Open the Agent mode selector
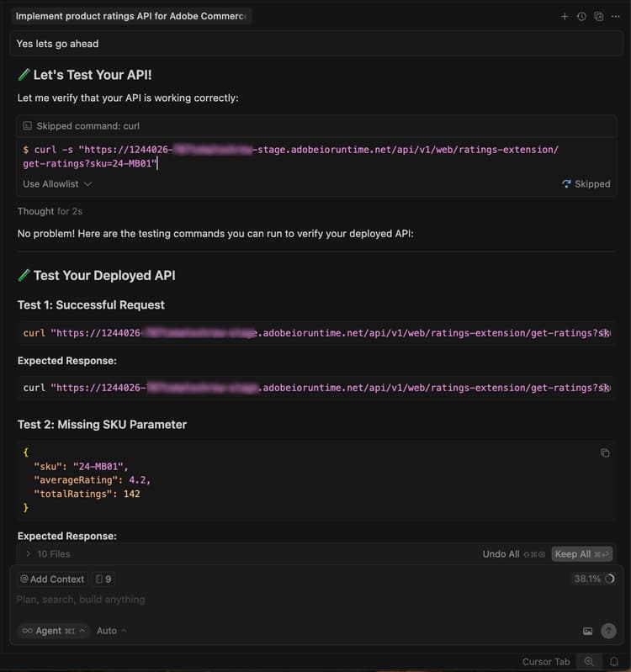631x672 pixels. (53, 631)
